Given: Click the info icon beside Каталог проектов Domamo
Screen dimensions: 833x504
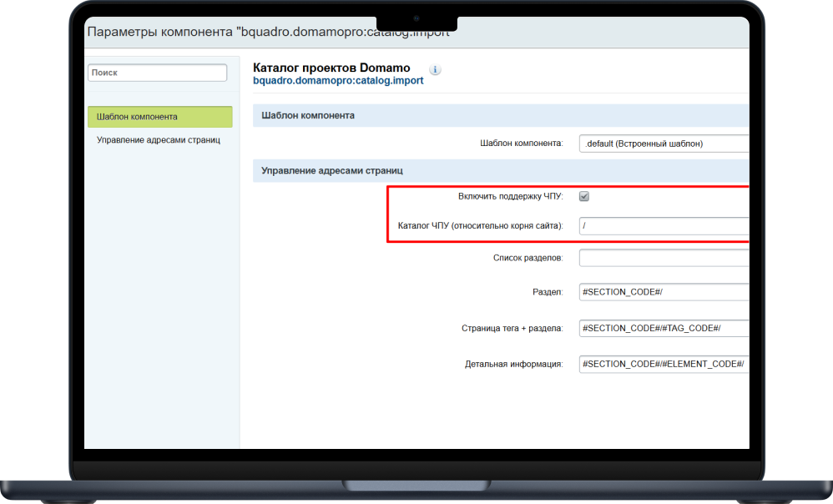Looking at the screenshot, I should 435,70.
